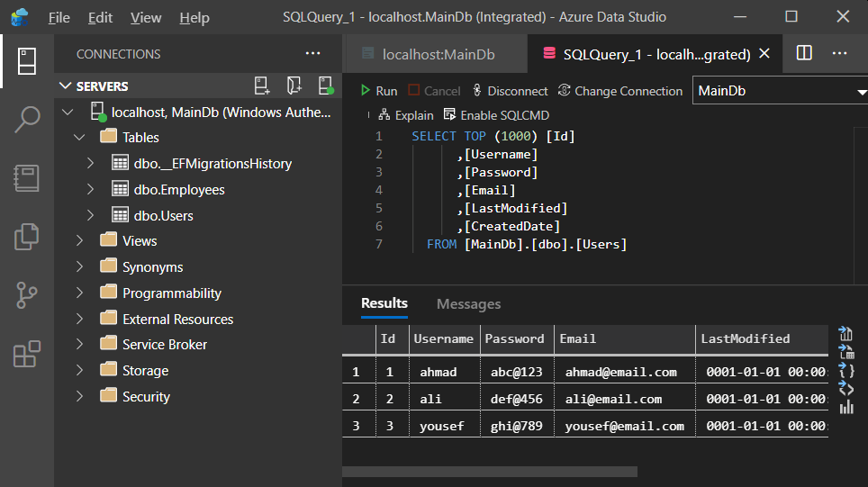The image size is (868, 487).
Task: Click the Password column header
Action: coord(517,338)
